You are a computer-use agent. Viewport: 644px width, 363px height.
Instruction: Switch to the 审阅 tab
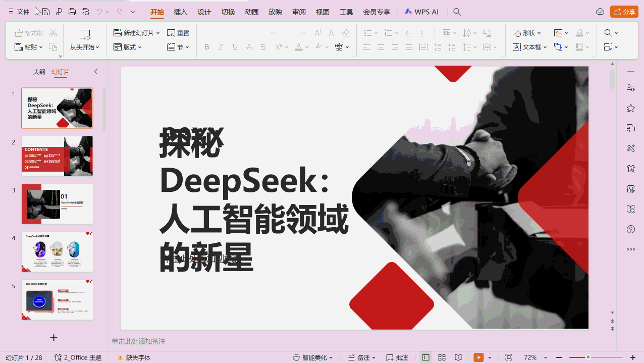299,12
